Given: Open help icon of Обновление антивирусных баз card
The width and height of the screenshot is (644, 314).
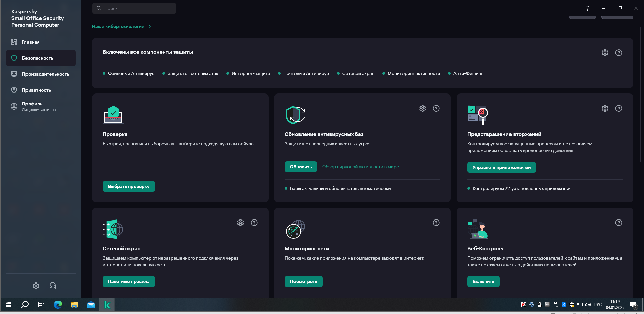Looking at the screenshot, I should 436,108.
